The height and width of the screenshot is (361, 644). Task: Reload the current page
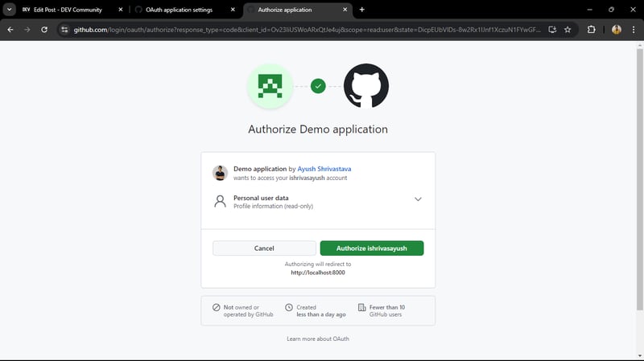tap(44, 30)
